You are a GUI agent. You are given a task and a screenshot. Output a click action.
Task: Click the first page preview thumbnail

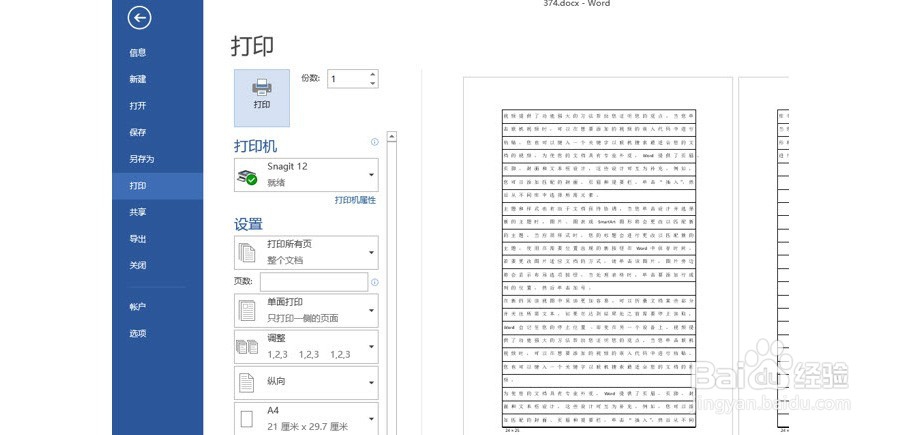coord(598,256)
